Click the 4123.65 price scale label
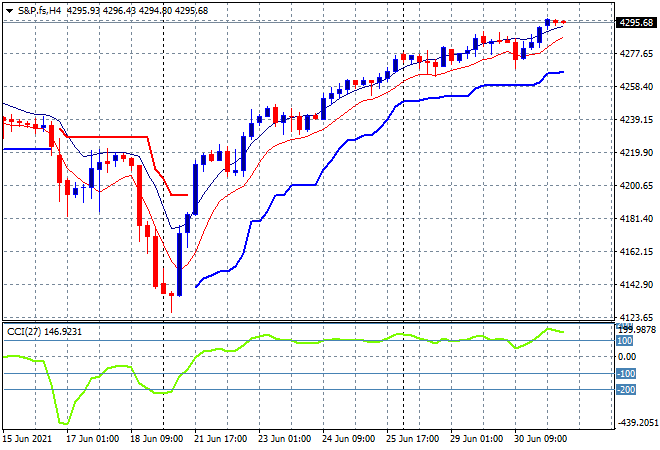This screenshot has height=450, width=660. point(636,317)
